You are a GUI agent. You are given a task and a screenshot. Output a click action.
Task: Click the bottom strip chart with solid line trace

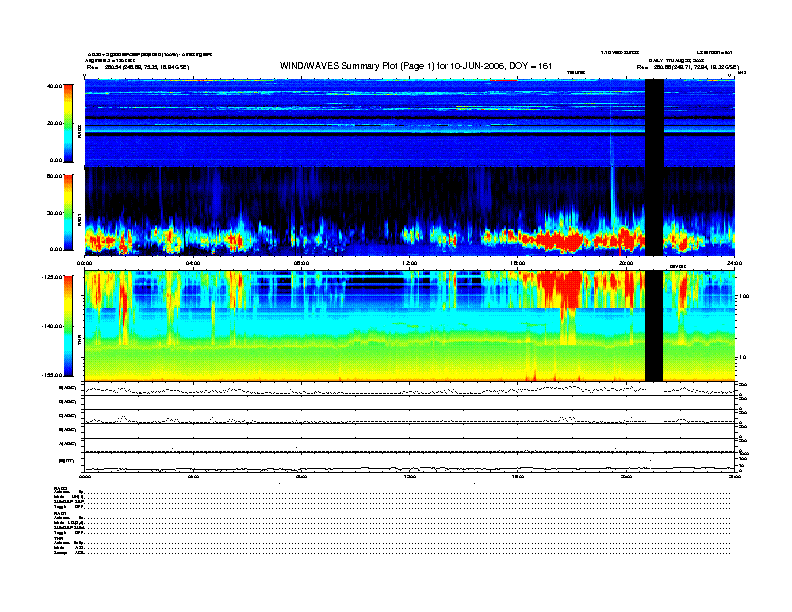coord(409,462)
